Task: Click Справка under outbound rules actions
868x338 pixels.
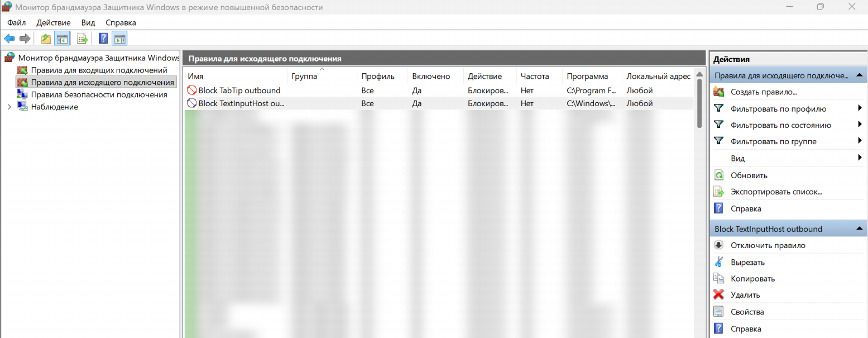Action: (x=746, y=208)
